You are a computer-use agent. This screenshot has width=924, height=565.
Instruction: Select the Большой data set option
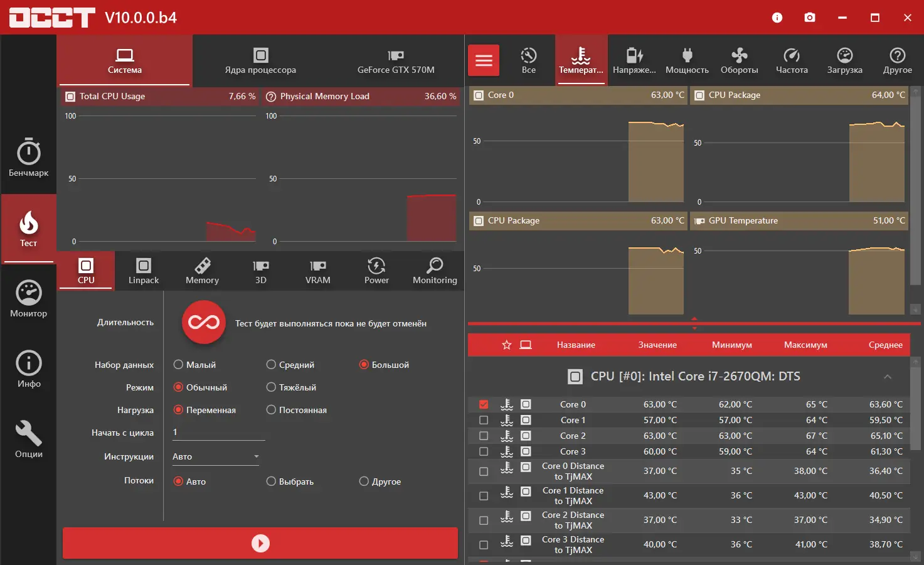click(x=384, y=365)
